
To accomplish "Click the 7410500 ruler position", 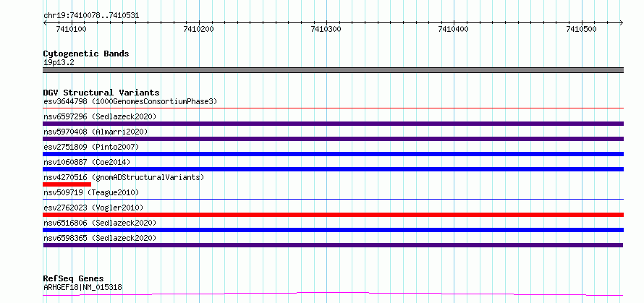I will tap(581, 29).
